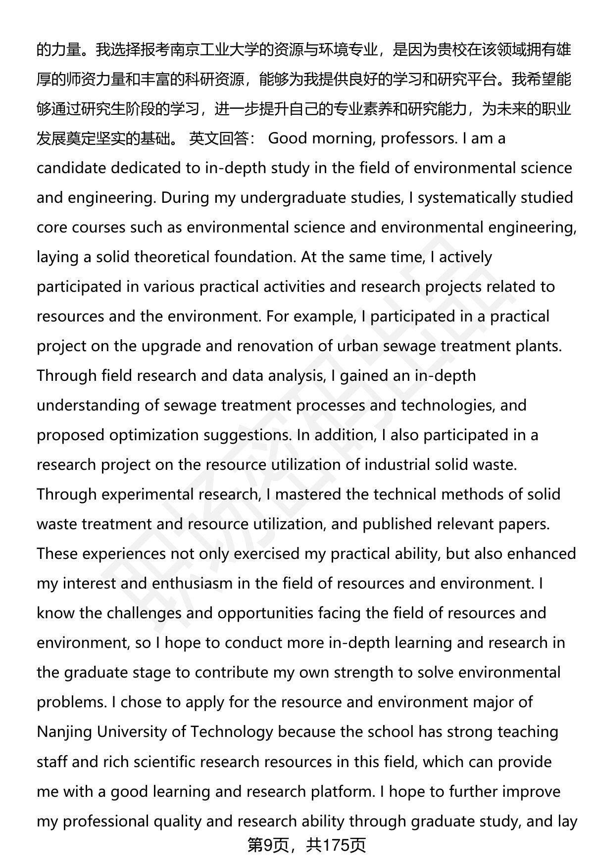
Task: Click the words "laying a solid theoretical foundation"
Action: click(x=166, y=258)
